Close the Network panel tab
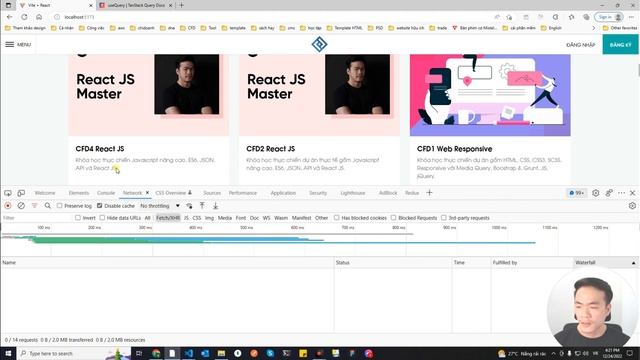Viewport: 640px width, 360px height. 147,193
